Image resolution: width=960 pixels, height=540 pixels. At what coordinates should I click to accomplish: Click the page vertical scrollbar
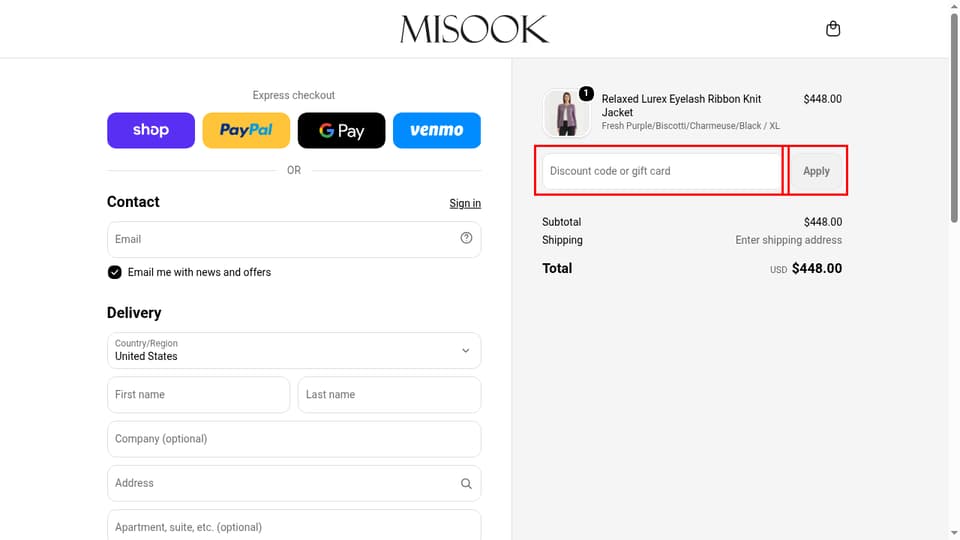pos(954,119)
